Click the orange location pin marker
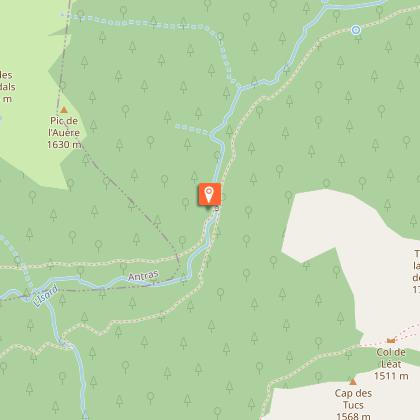This screenshot has height=420, width=420. point(209,194)
